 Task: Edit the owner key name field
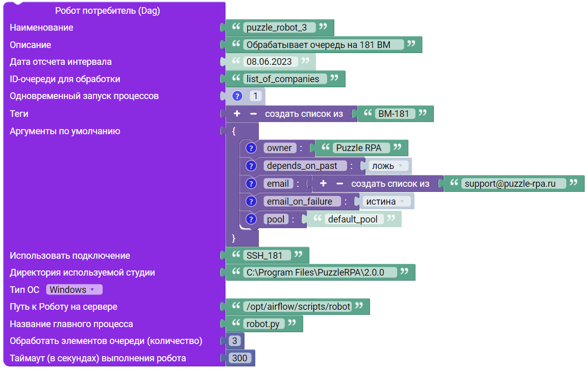(x=280, y=148)
